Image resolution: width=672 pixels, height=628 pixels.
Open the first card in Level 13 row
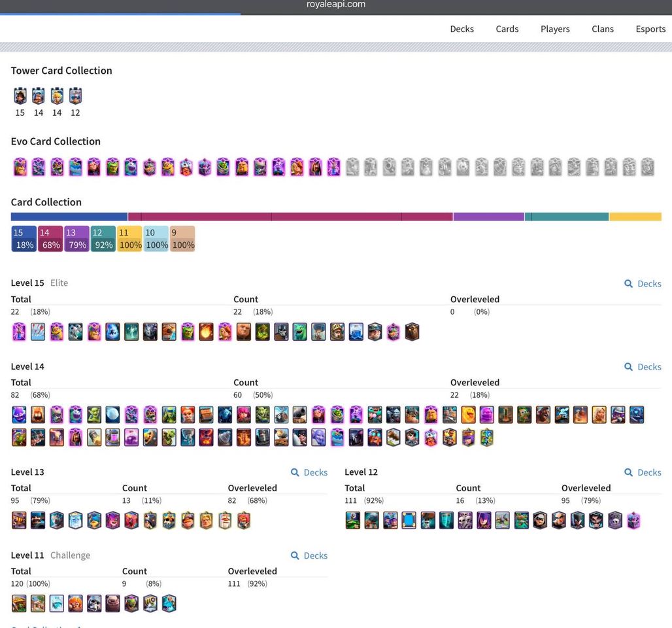pyautogui.click(x=20, y=520)
